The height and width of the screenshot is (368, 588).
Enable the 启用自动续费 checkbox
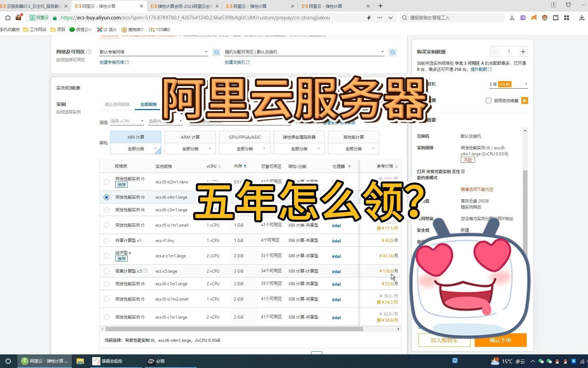pyautogui.click(x=489, y=101)
